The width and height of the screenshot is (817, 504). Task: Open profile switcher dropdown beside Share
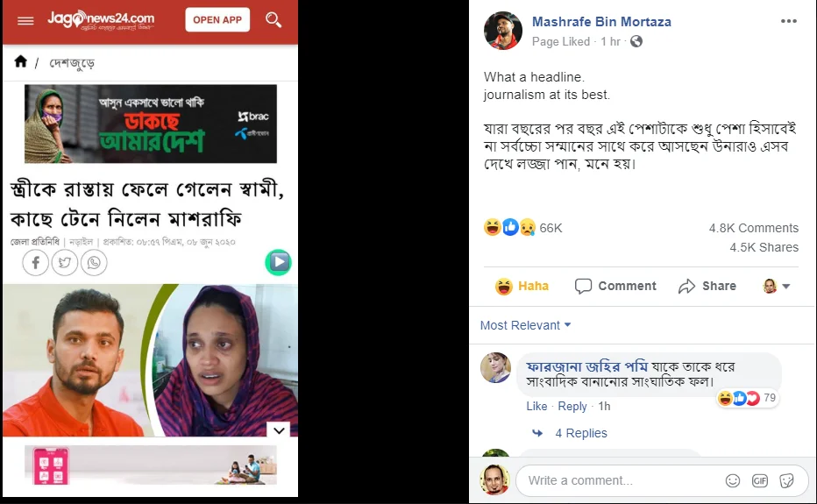pyautogui.click(x=777, y=286)
